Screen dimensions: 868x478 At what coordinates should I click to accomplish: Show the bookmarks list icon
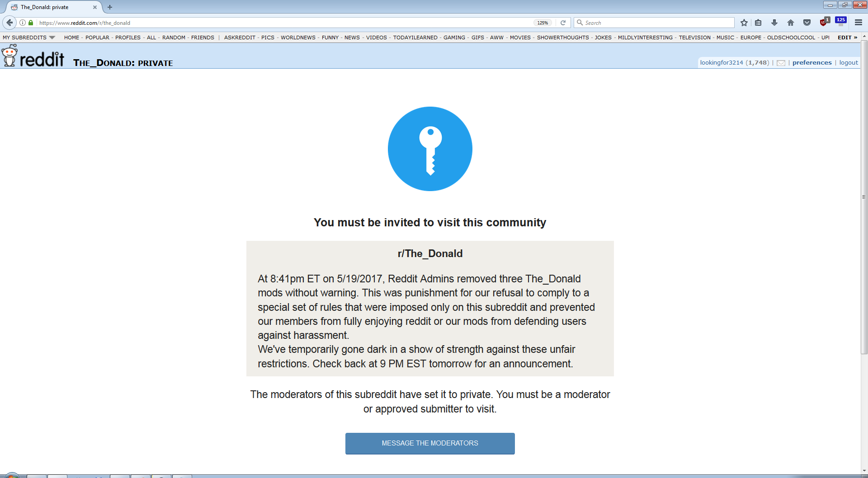tap(758, 23)
